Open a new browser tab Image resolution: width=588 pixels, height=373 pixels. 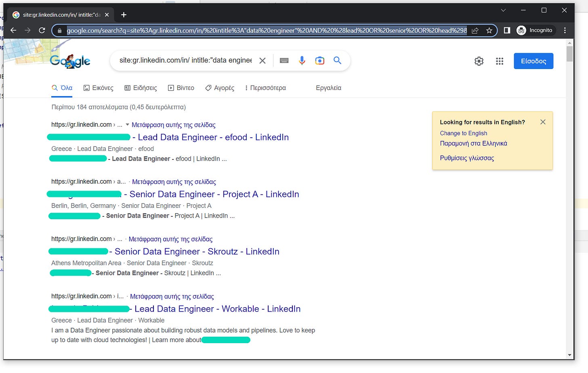click(124, 15)
